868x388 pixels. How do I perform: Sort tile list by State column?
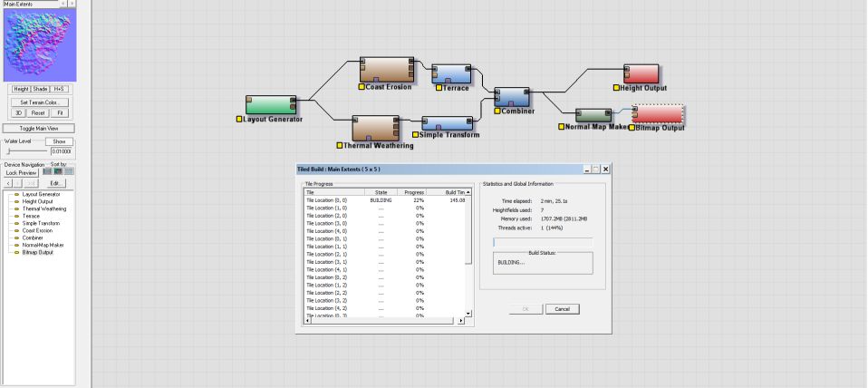coord(381,192)
